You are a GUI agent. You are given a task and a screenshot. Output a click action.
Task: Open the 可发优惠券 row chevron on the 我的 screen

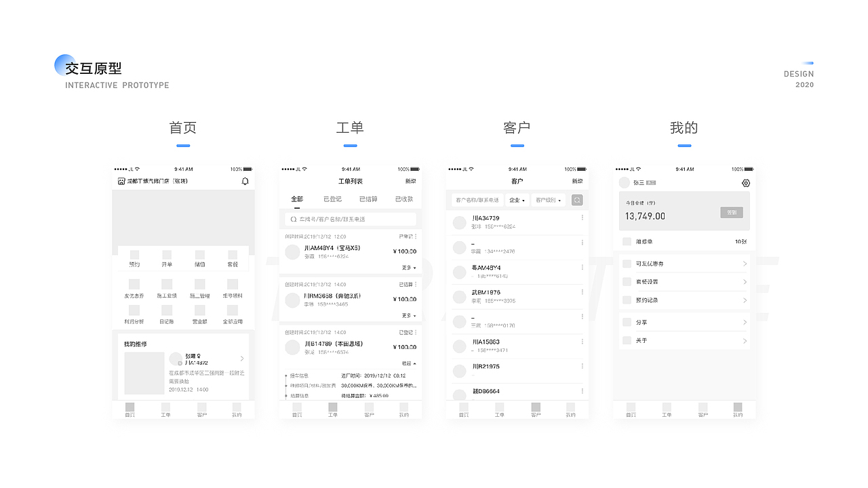pyautogui.click(x=745, y=264)
